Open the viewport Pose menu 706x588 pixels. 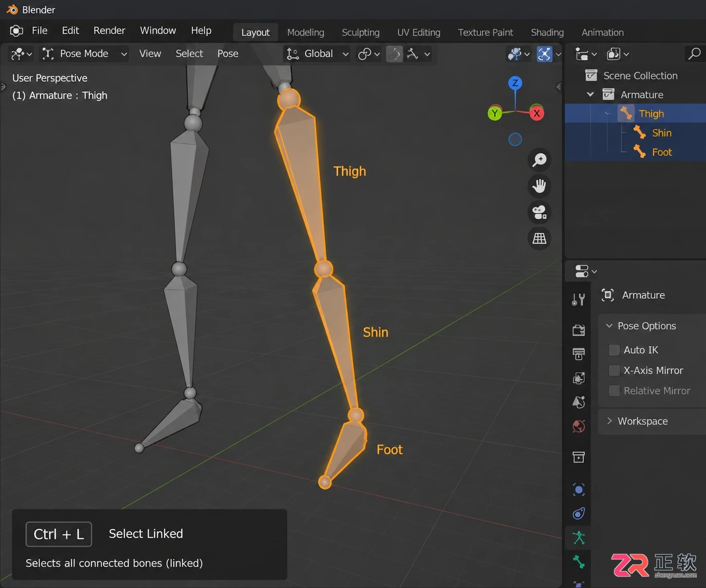(228, 54)
